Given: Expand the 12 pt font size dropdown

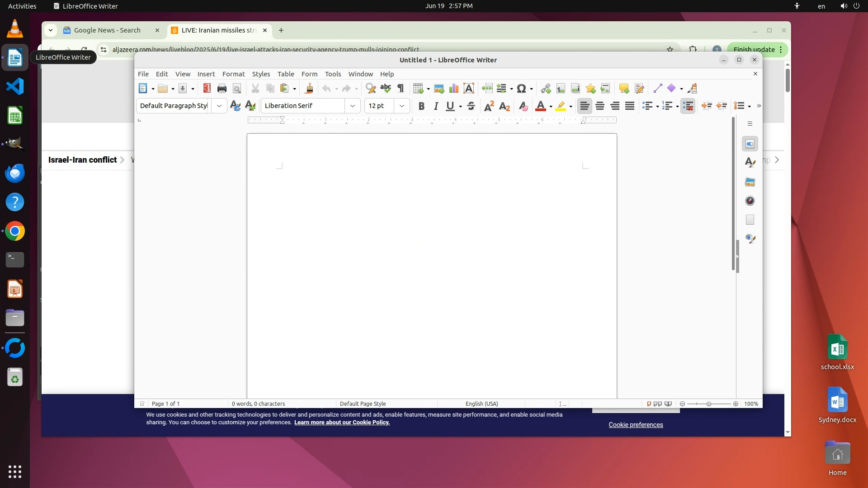Looking at the screenshot, I should [401, 106].
